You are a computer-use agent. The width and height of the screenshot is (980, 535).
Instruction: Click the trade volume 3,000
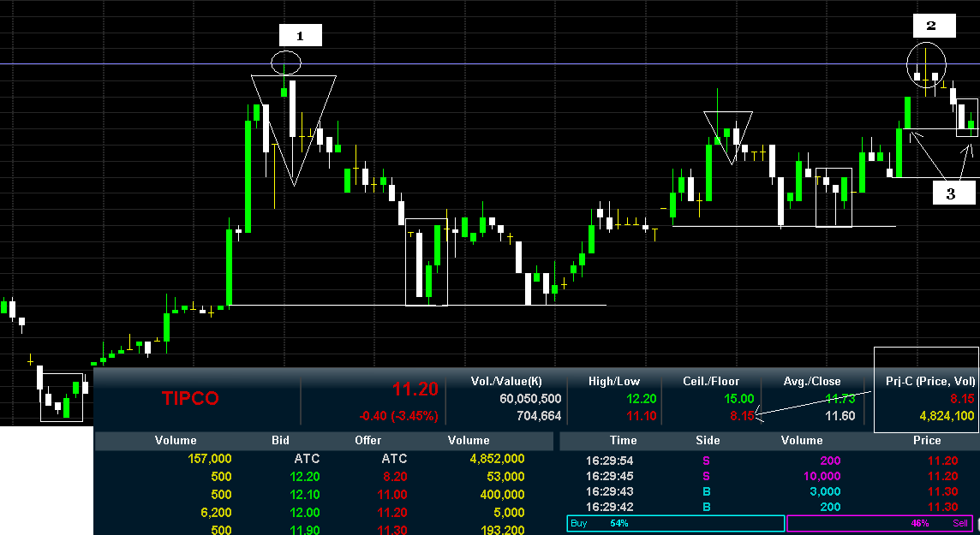tap(826, 491)
